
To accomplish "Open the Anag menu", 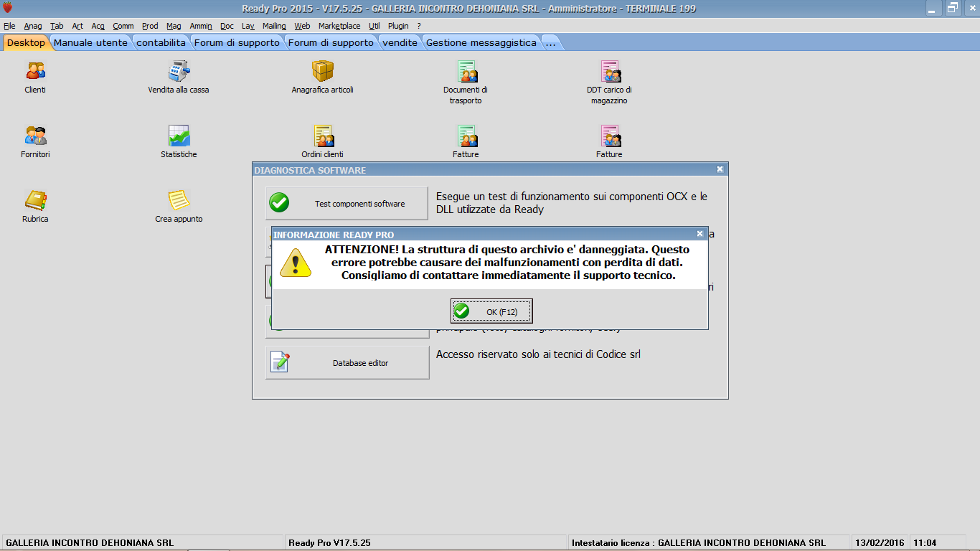I will 33,26.
